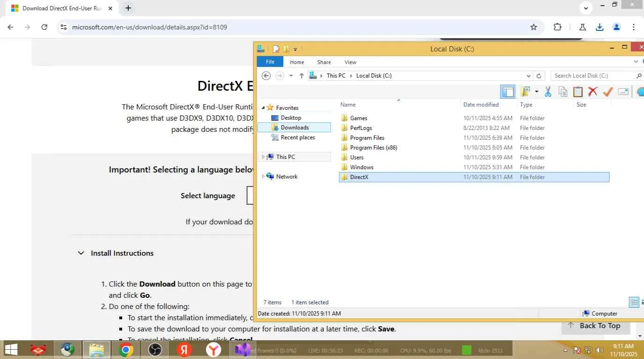Open OBS Studio from the taskbar
The image size is (644, 359).
pos(155,349)
